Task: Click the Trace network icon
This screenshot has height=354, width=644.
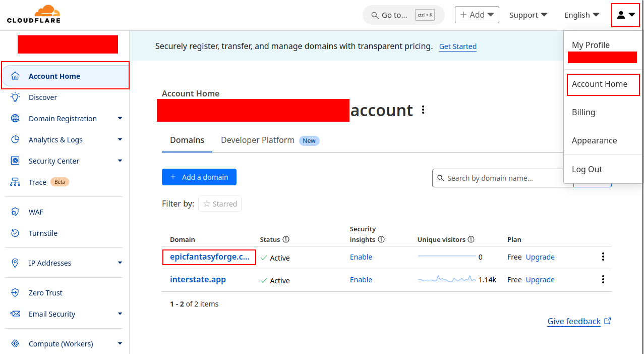Action: 15,182
